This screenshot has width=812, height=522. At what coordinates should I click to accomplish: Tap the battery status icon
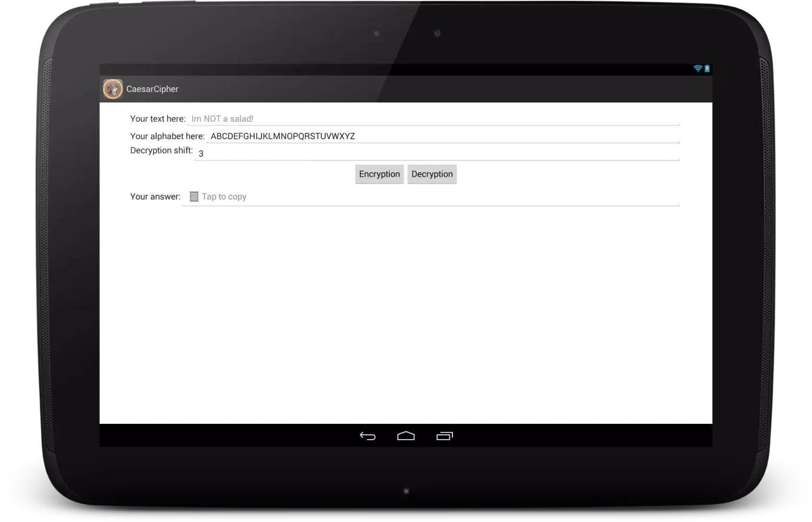point(707,68)
